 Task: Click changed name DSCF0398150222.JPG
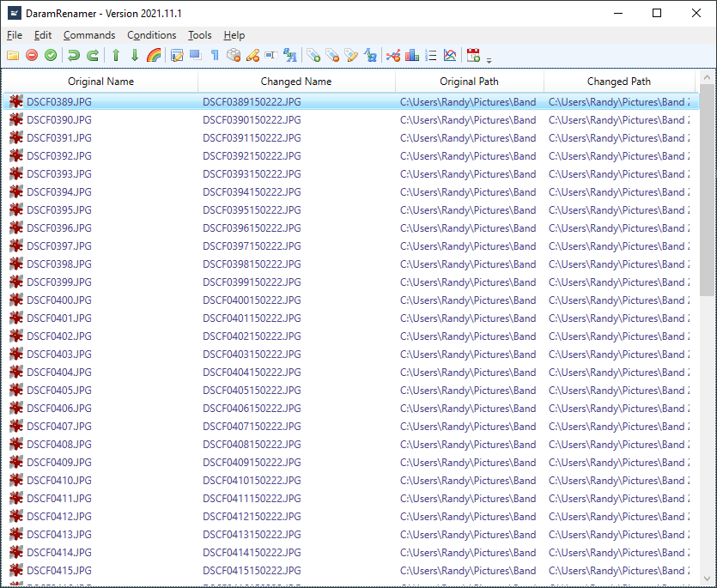point(252,264)
